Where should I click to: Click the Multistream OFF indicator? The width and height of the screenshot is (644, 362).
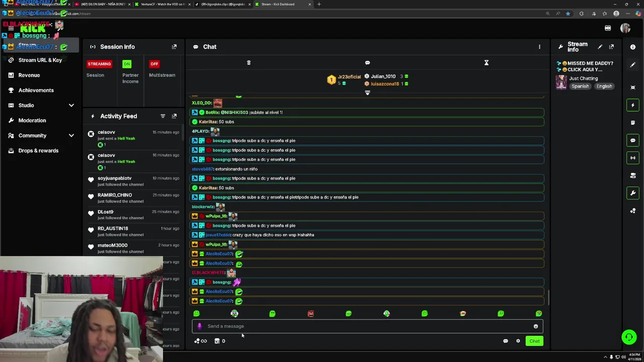tap(154, 64)
